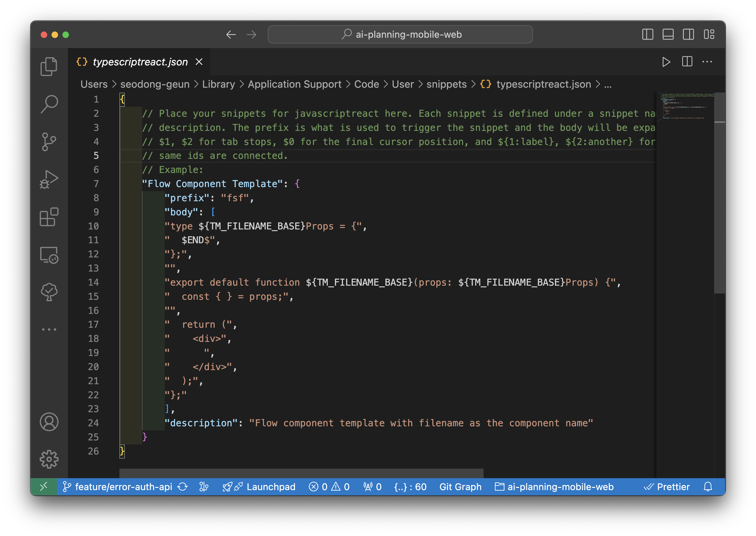Open the editor more actions menu
Viewport: 756px width, 536px height.
(x=707, y=62)
